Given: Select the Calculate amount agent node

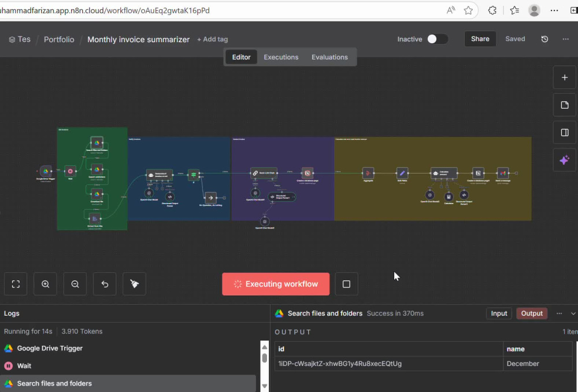Looking at the screenshot, I should [444, 173].
